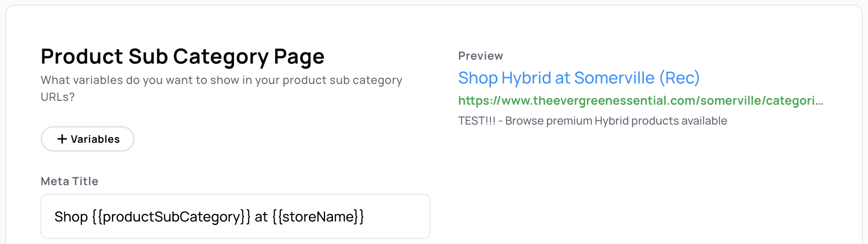The height and width of the screenshot is (244, 868).
Task: Click the 'Meta Title' field label
Action: coord(70,181)
